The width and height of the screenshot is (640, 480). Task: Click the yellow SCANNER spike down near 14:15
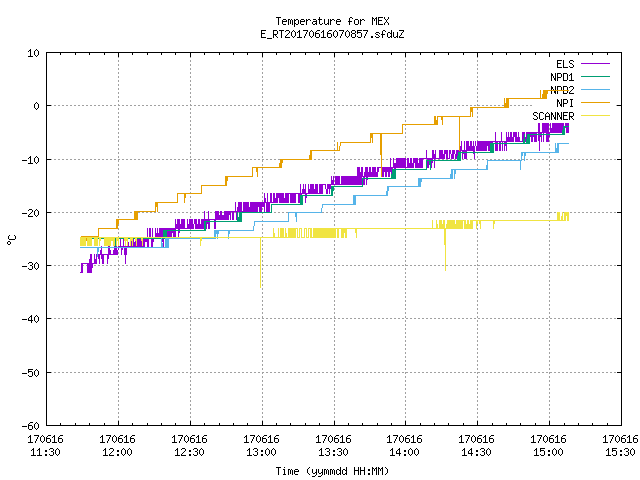(445, 249)
